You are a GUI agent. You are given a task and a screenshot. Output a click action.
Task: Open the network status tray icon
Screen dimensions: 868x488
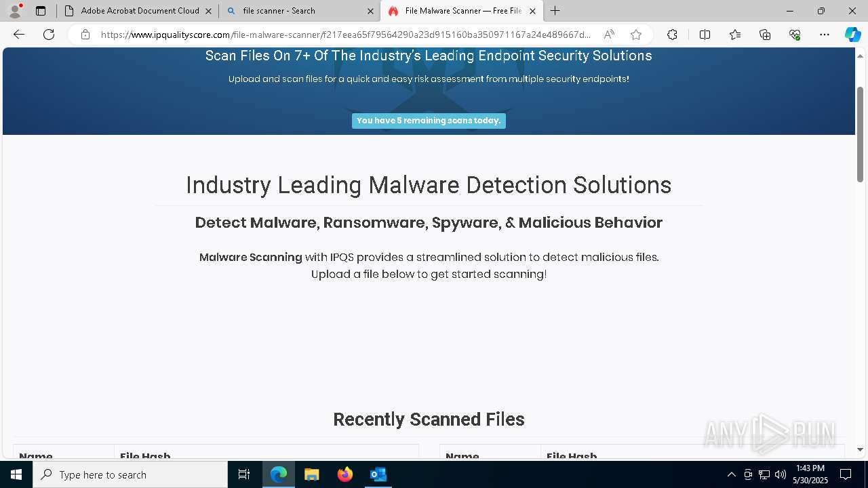coord(764,474)
